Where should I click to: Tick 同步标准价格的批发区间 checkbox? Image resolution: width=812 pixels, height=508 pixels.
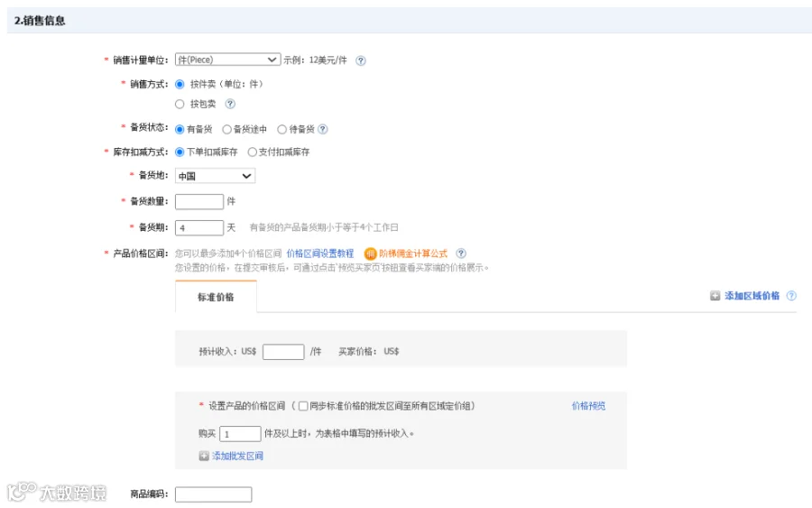tap(303, 406)
